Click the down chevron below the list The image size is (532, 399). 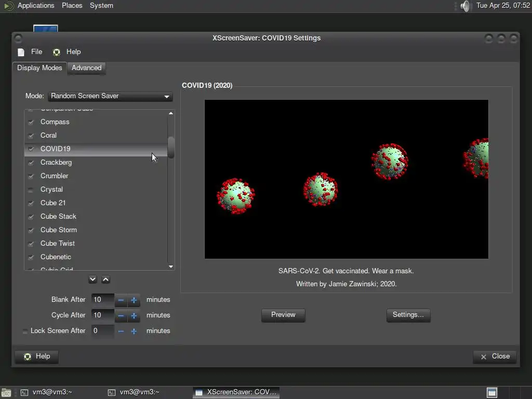tap(92, 279)
